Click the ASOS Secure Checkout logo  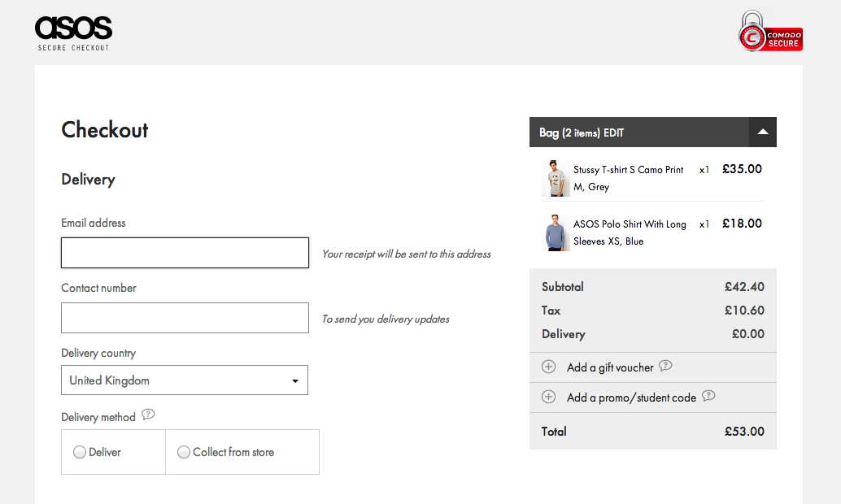[x=73, y=33]
